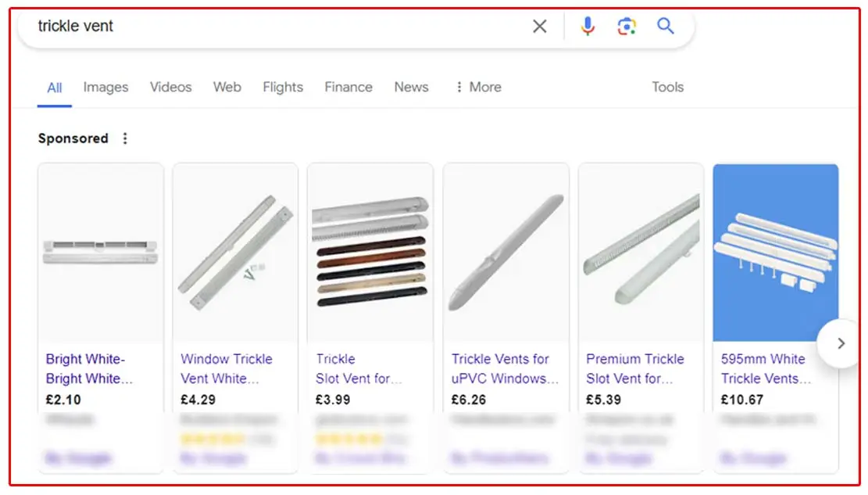Switch to the Images tab
This screenshot has height=495, width=868.
105,87
